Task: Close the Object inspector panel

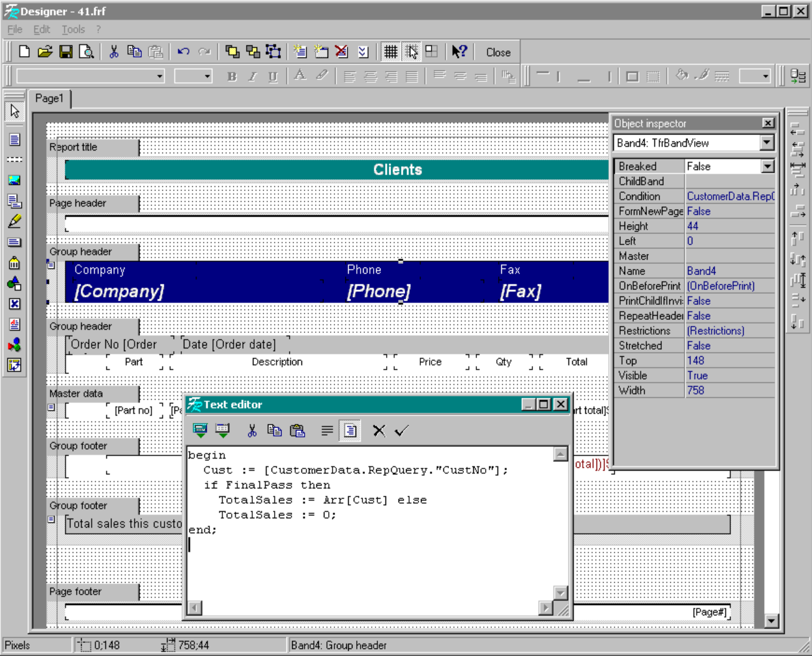Action: (768, 123)
